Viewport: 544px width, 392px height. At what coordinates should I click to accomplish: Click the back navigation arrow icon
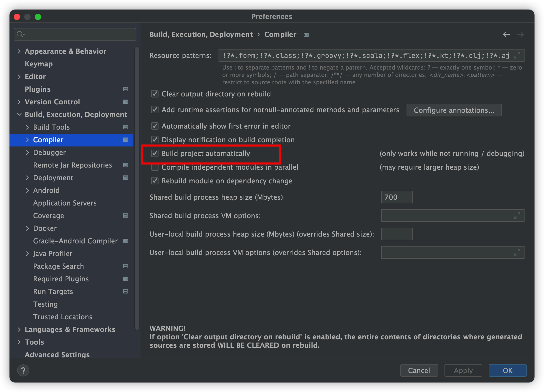[506, 34]
